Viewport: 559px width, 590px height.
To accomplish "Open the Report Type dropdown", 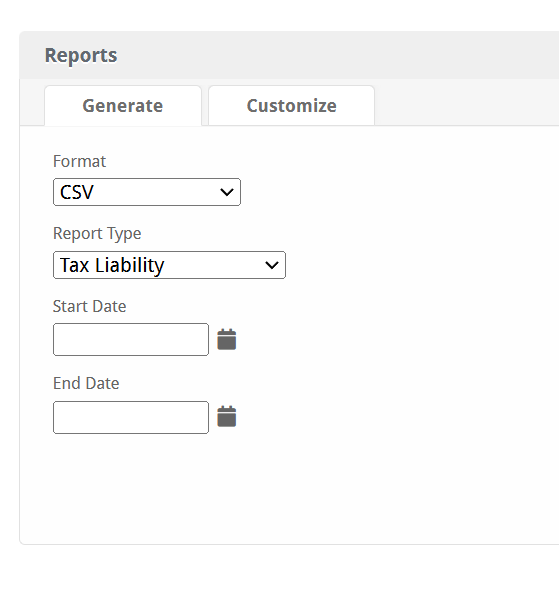I will [169, 265].
